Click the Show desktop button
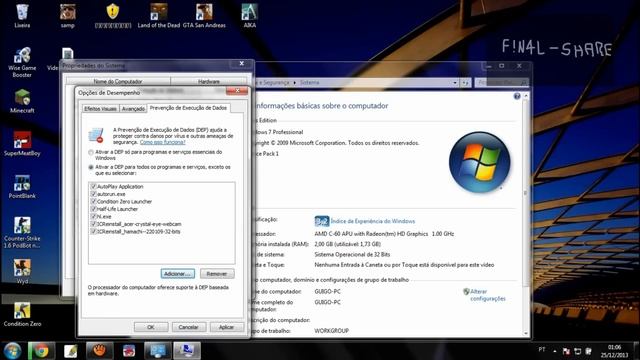The height and width of the screenshot is (360, 640). (x=636, y=351)
